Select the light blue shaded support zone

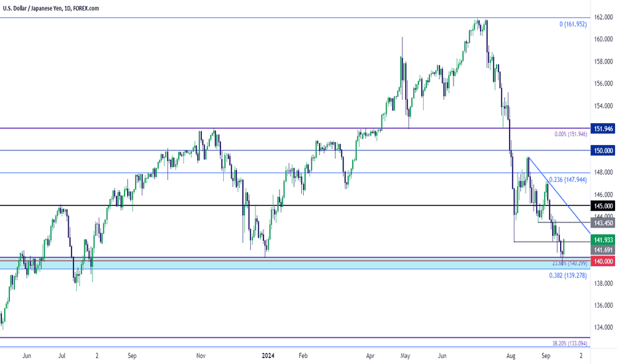(295, 265)
